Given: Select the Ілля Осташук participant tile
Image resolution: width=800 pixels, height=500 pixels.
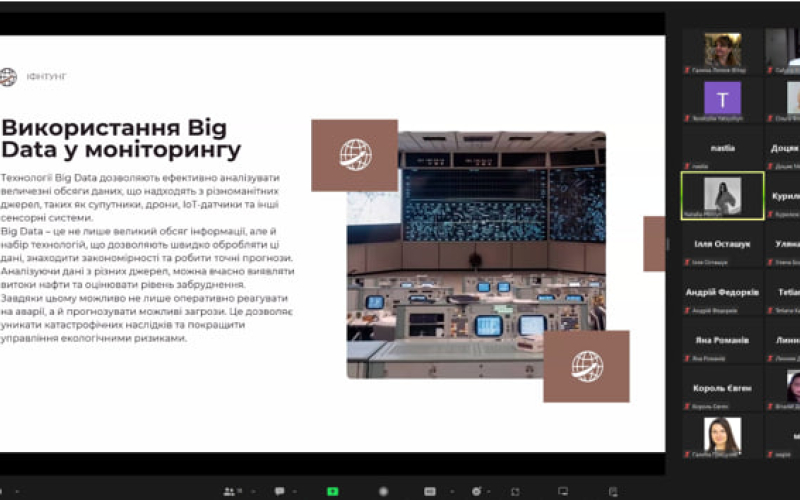Looking at the screenshot, I should point(722,244).
